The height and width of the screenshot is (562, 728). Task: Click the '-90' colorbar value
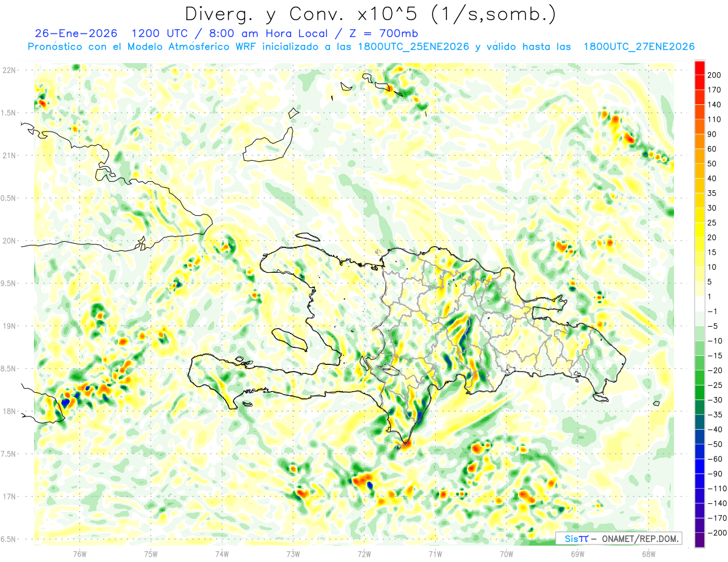[714, 473]
